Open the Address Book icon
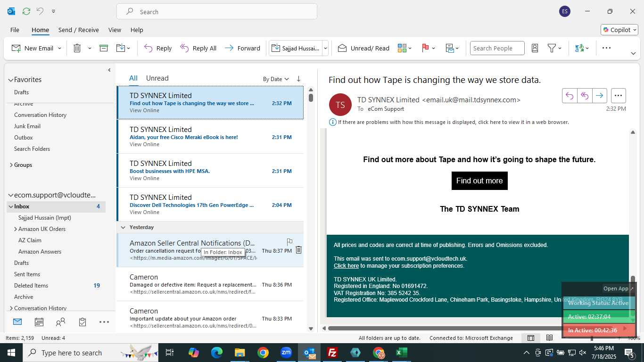644x362 pixels. coord(535,48)
